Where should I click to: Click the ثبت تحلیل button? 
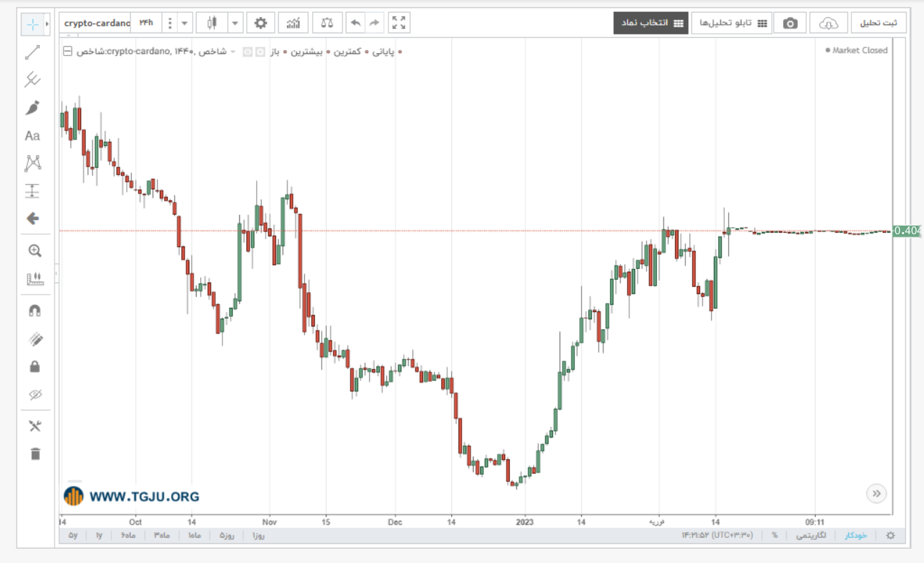(878, 23)
